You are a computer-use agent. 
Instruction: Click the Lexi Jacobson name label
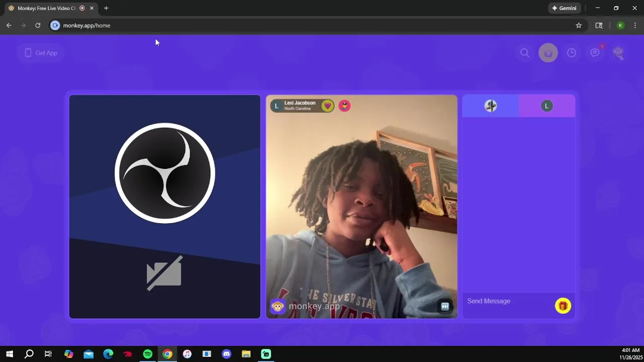pyautogui.click(x=300, y=103)
